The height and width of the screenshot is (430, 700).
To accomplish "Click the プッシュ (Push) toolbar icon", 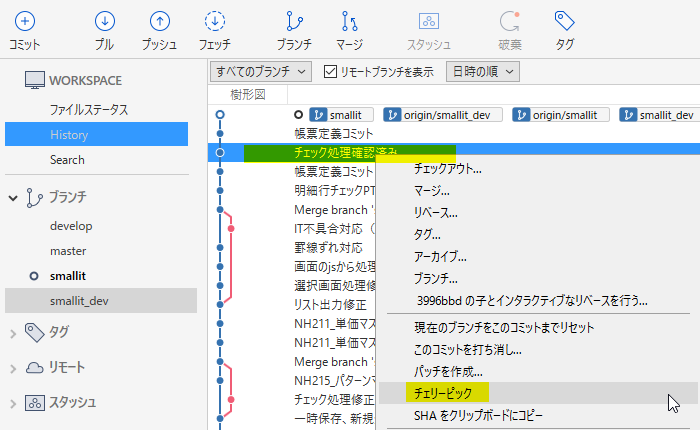I will tap(159, 22).
